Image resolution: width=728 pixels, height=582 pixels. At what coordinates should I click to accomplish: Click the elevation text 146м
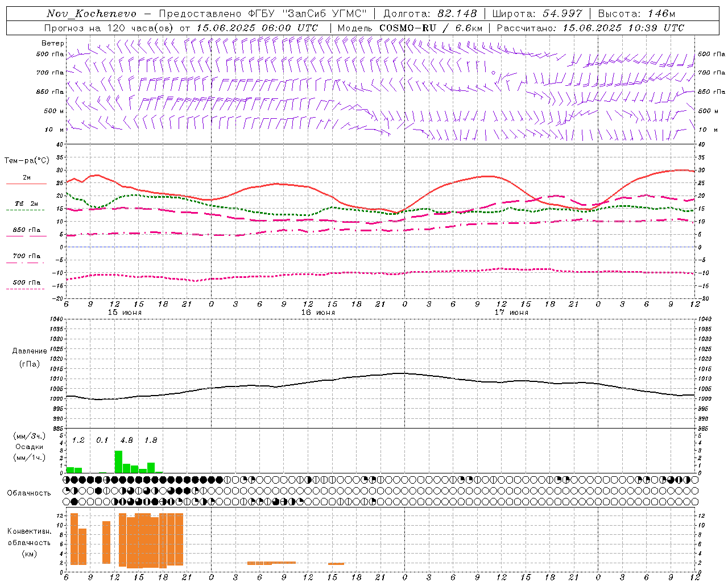(x=661, y=14)
